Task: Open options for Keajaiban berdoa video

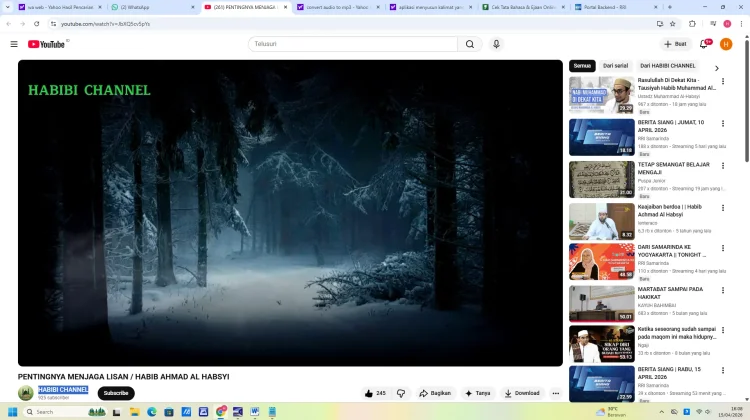Action: (x=723, y=208)
